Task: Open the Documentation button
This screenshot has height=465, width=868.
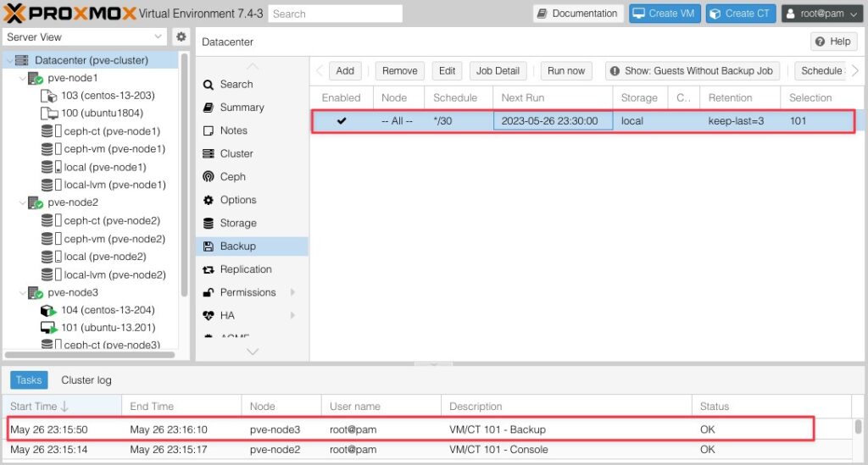Action: pos(578,14)
